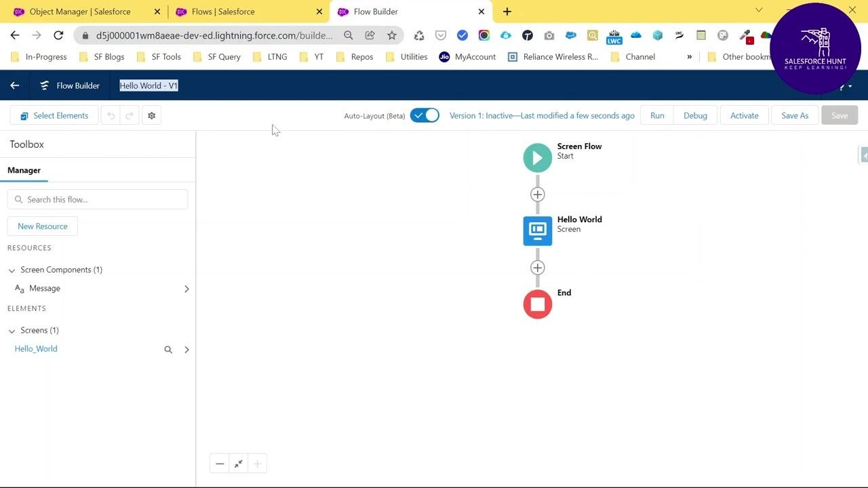Click the Flow Builder back arrow
The width and height of the screenshot is (868, 488).
click(15, 85)
